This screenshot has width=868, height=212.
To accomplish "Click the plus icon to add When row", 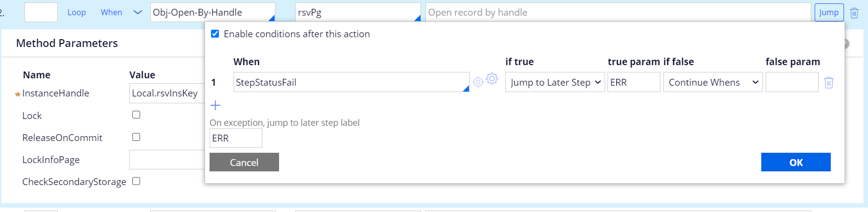I will coord(215,105).
